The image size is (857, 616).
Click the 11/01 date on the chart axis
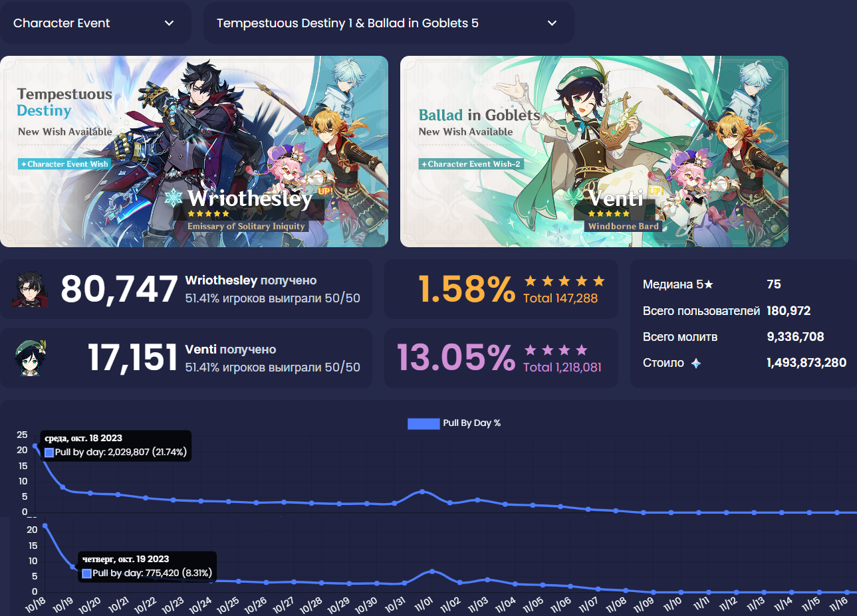tap(424, 604)
